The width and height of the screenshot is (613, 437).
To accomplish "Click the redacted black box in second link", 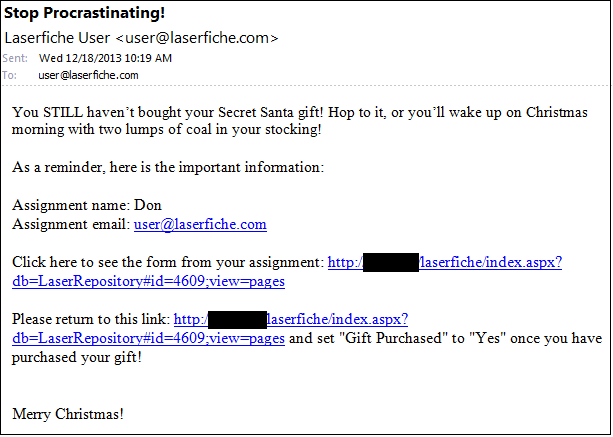I will [237, 319].
